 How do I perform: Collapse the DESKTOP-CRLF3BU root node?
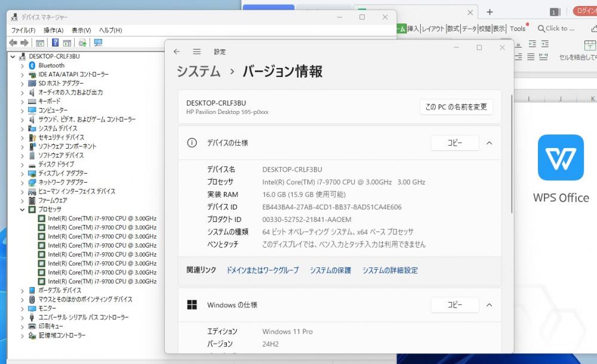coord(13,57)
